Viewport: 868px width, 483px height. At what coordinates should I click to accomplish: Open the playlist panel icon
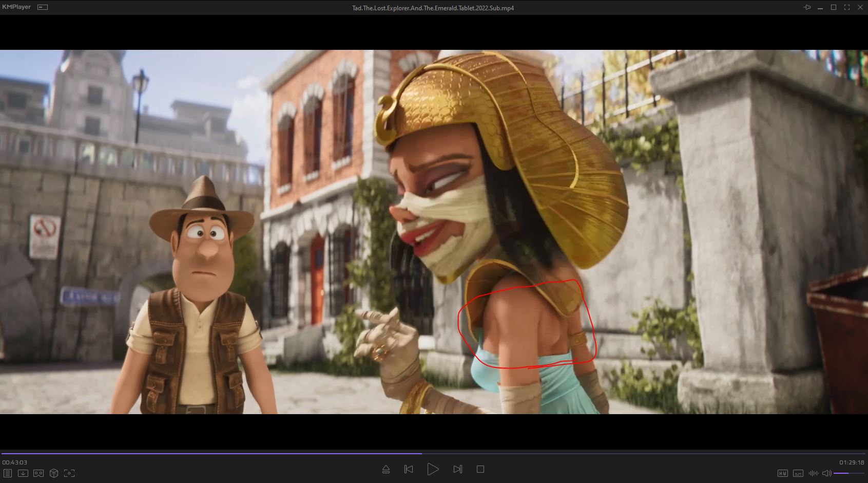tap(7, 473)
